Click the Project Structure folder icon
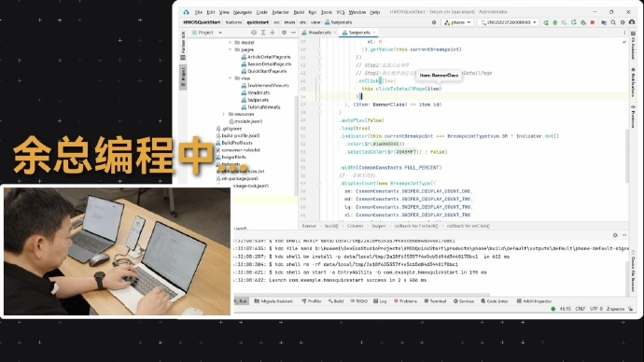Image resolution: width=644 pixels, height=362 pixels. click(x=604, y=22)
